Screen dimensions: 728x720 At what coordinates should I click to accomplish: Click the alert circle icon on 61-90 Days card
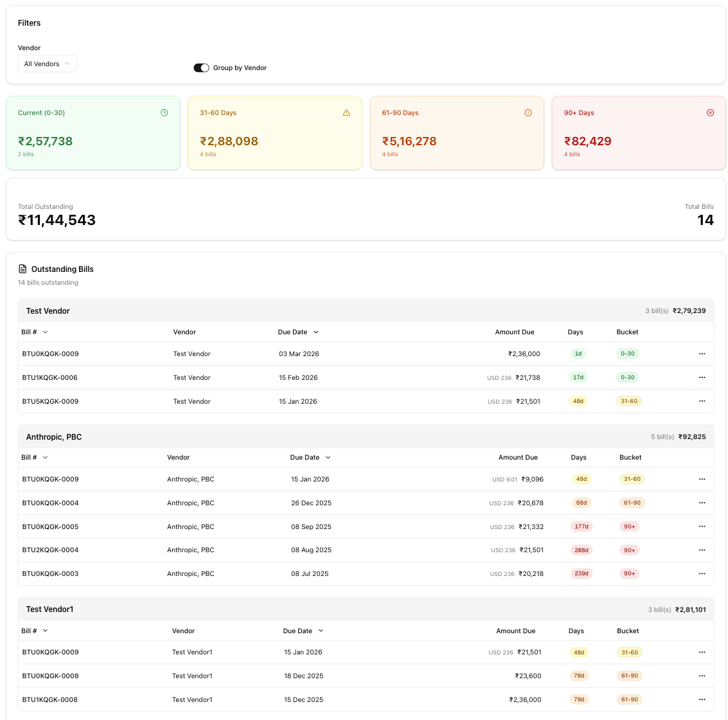click(x=528, y=113)
